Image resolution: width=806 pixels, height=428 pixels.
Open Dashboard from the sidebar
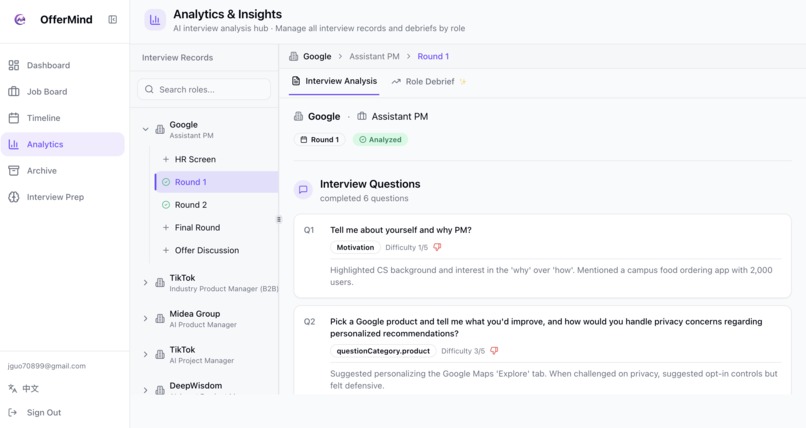(62, 65)
